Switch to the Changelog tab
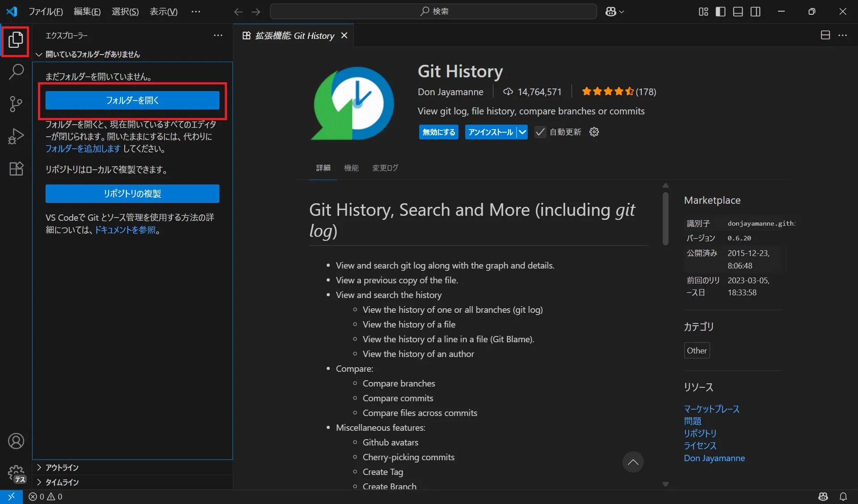Image resolution: width=858 pixels, height=504 pixels. pos(385,168)
